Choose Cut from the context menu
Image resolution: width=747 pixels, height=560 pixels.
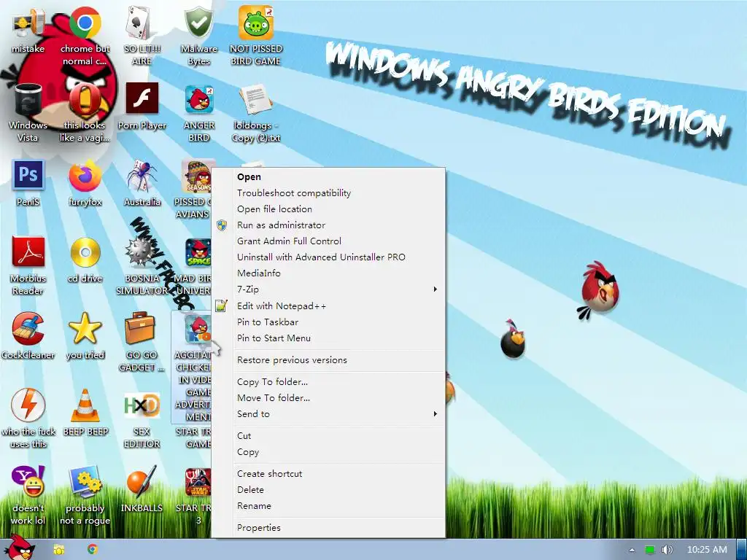point(328,436)
